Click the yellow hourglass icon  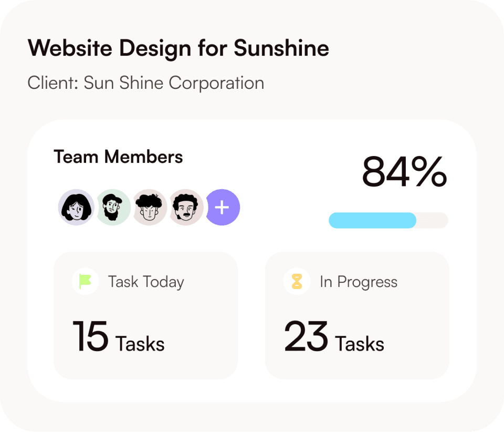pos(297,281)
